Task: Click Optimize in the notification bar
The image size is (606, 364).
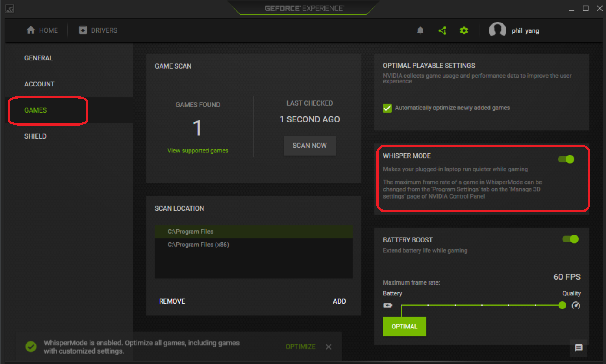Action: tap(300, 347)
